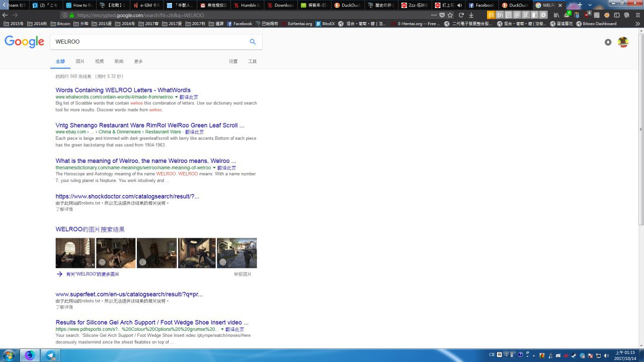
Task: Reload the page using the refresh icon
Action: coord(461,15)
